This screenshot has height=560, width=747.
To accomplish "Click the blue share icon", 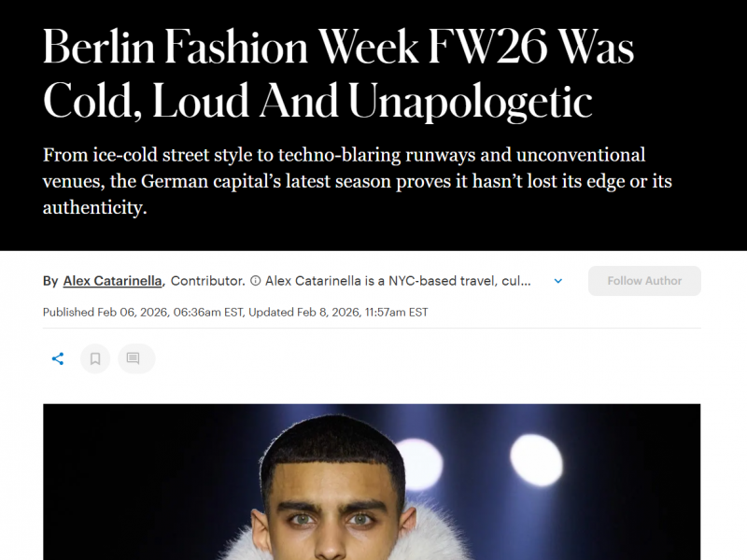I will click(58, 358).
